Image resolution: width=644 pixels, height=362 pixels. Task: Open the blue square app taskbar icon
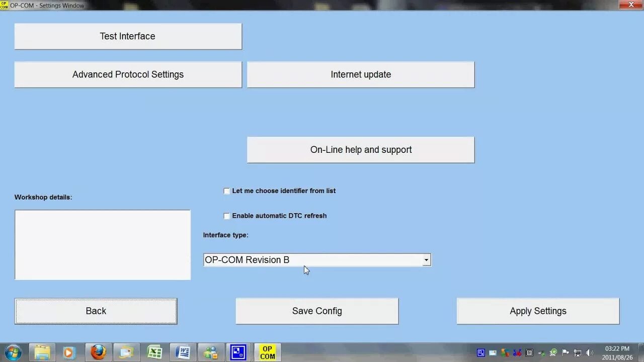(238, 352)
